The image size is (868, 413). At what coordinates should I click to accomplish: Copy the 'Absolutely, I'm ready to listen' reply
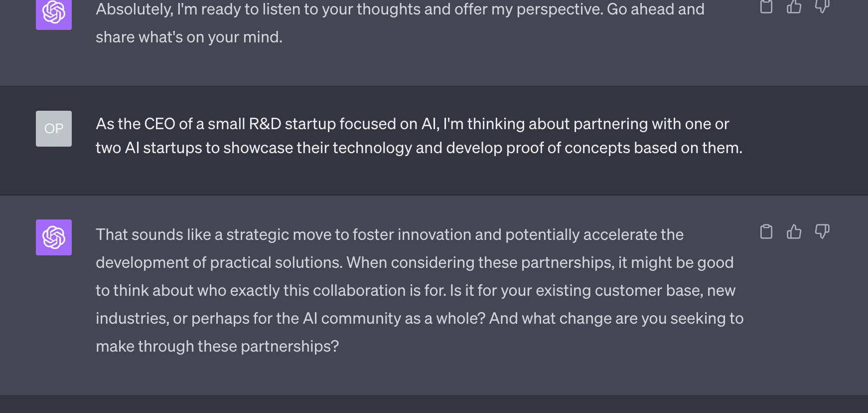click(766, 6)
